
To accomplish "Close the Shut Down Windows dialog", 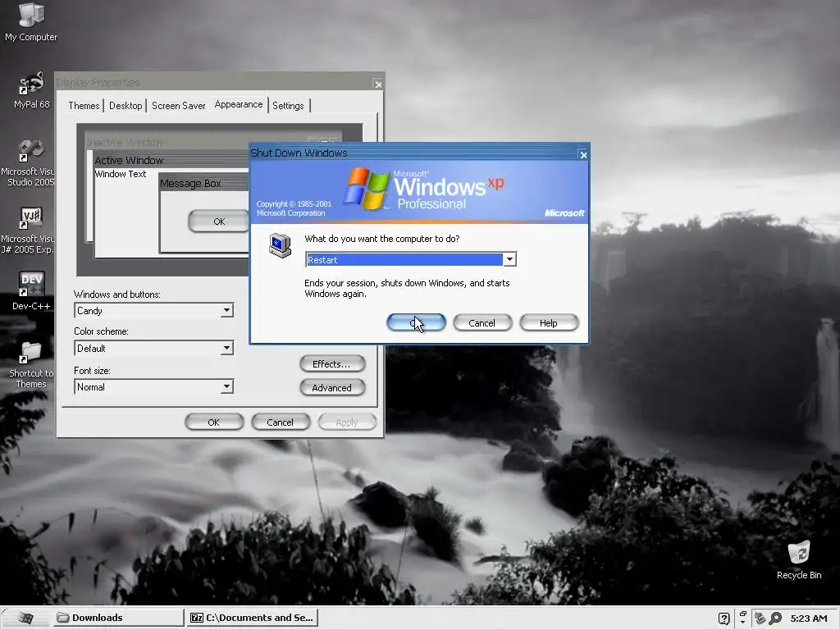I will [x=583, y=155].
